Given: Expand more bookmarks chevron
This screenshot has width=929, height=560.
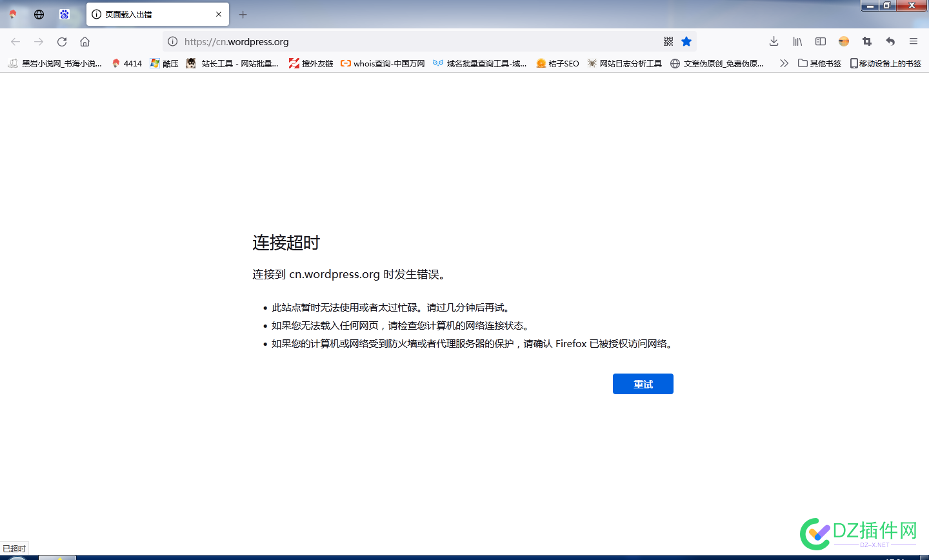Looking at the screenshot, I should point(784,63).
